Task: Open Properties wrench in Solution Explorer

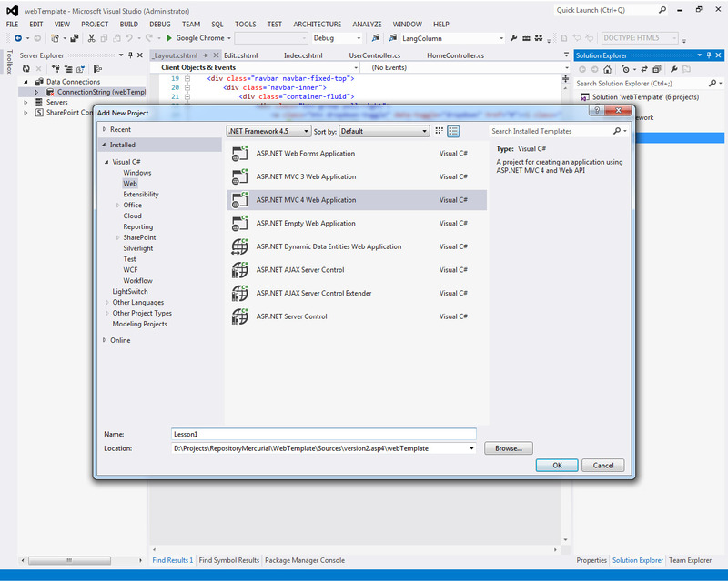Action: point(673,70)
